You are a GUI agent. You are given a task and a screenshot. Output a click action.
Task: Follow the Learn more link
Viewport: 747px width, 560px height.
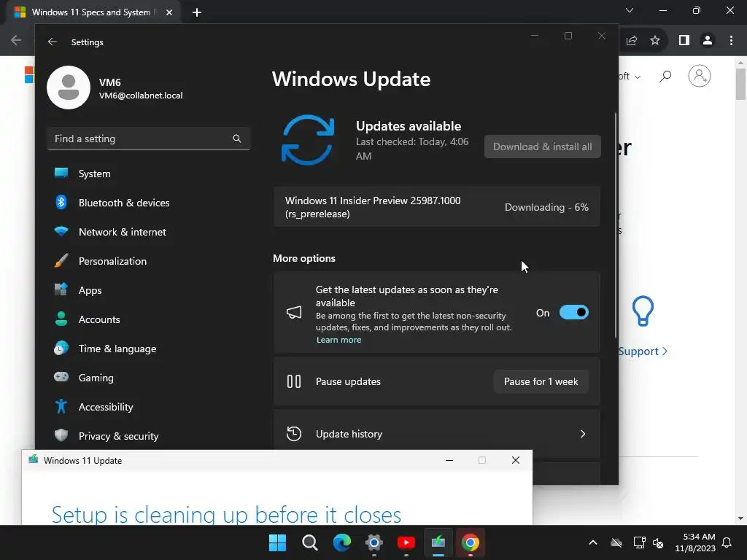tap(338, 340)
